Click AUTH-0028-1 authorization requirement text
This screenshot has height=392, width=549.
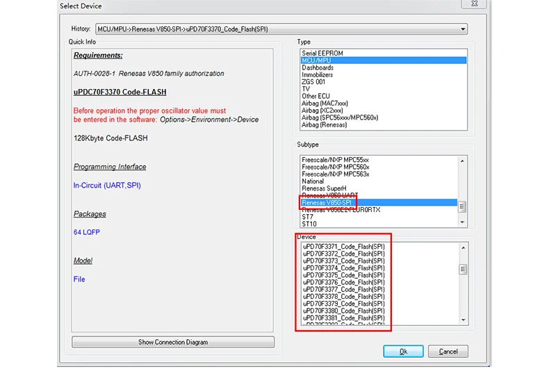(x=149, y=74)
